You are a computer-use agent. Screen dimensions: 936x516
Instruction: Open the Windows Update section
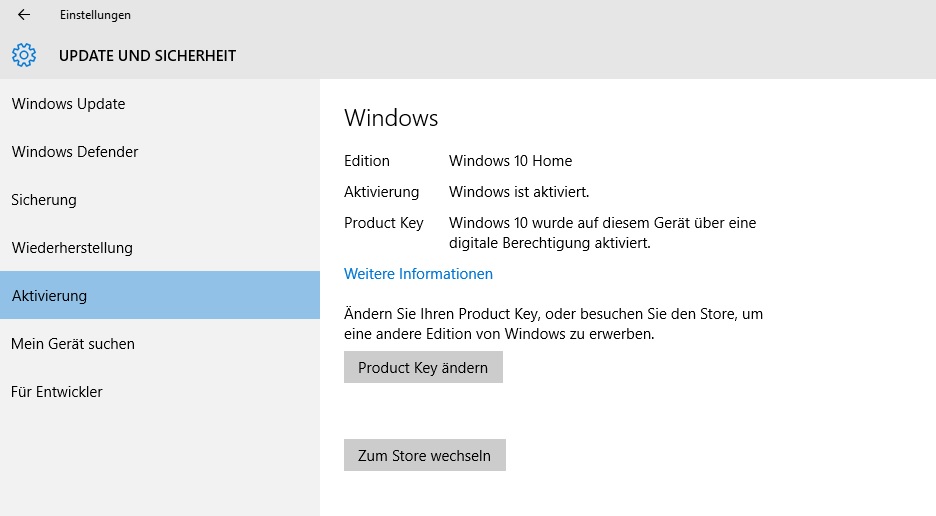(x=68, y=104)
